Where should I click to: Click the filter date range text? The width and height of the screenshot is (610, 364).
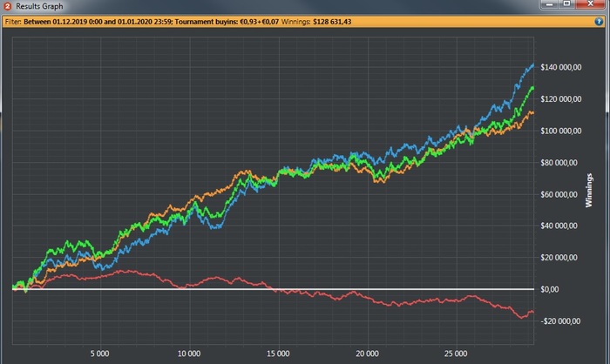(x=98, y=22)
